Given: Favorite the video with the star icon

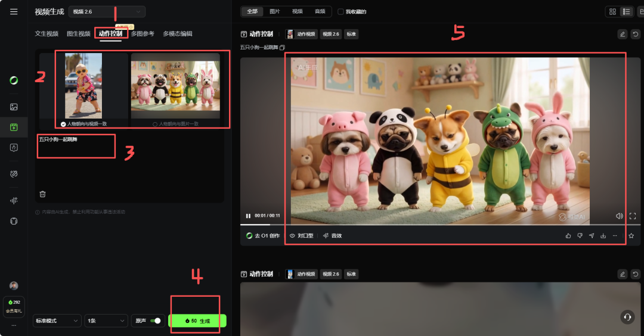Looking at the screenshot, I should [x=631, y=236].
